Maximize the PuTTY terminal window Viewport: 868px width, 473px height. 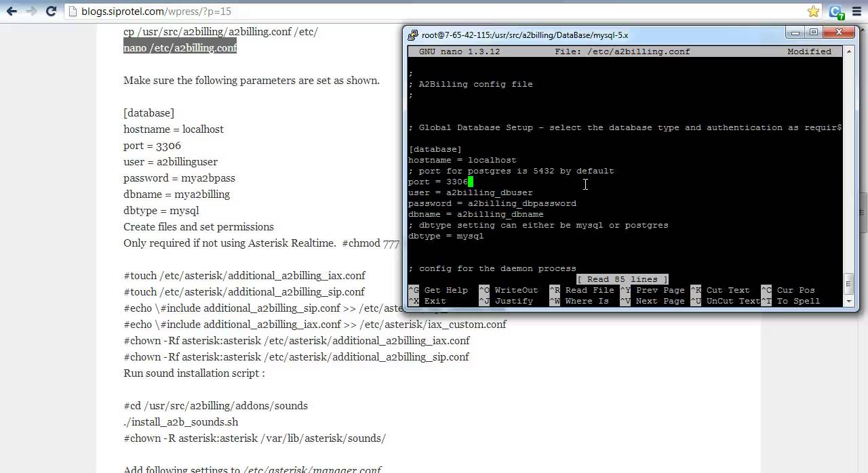coord(814,33)
